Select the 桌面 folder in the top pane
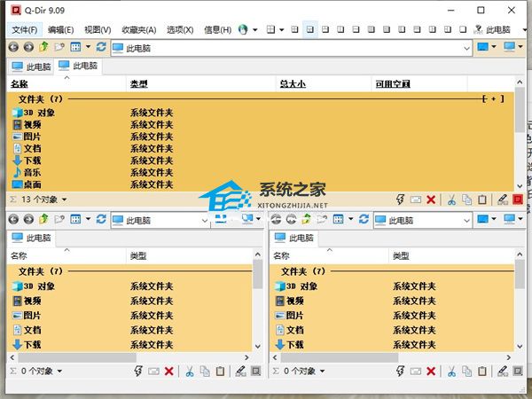Screen dimensions: 532x399 (x=27, y=184)
